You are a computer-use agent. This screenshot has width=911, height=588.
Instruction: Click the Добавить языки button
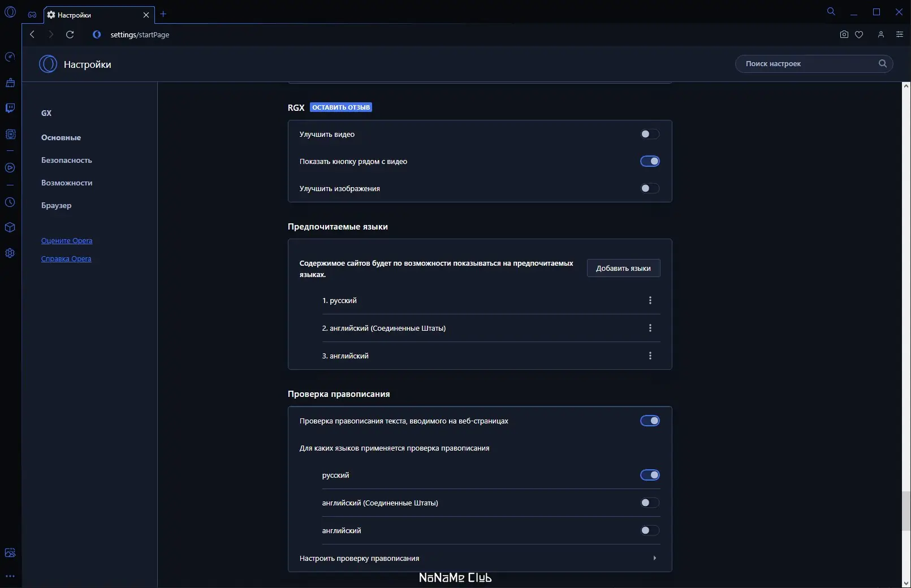tap(623, 268)
